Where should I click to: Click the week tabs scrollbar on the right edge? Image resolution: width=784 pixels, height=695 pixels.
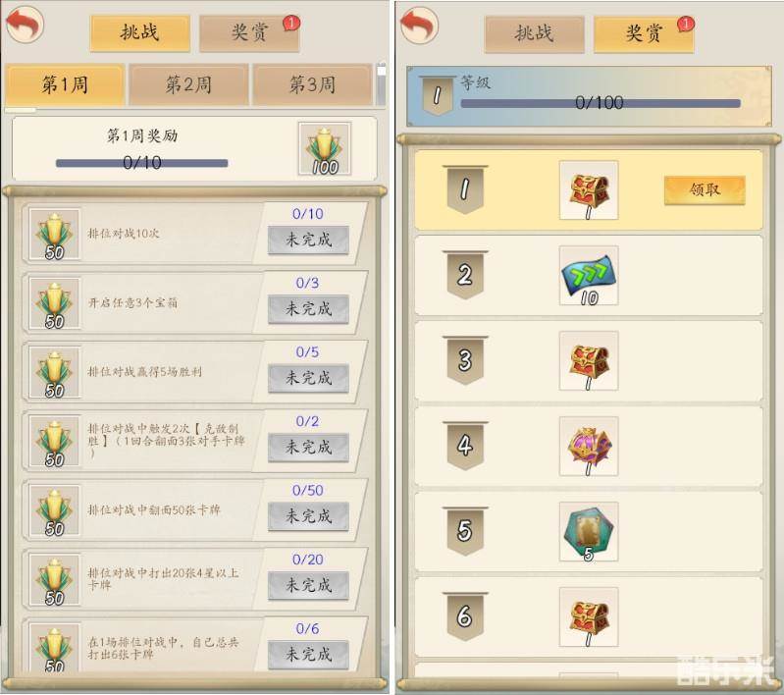[x=382, y=84]
